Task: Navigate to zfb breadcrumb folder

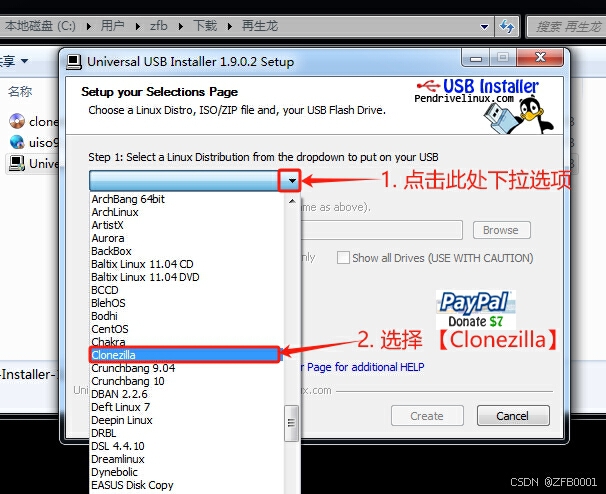Action: [159, 26]
